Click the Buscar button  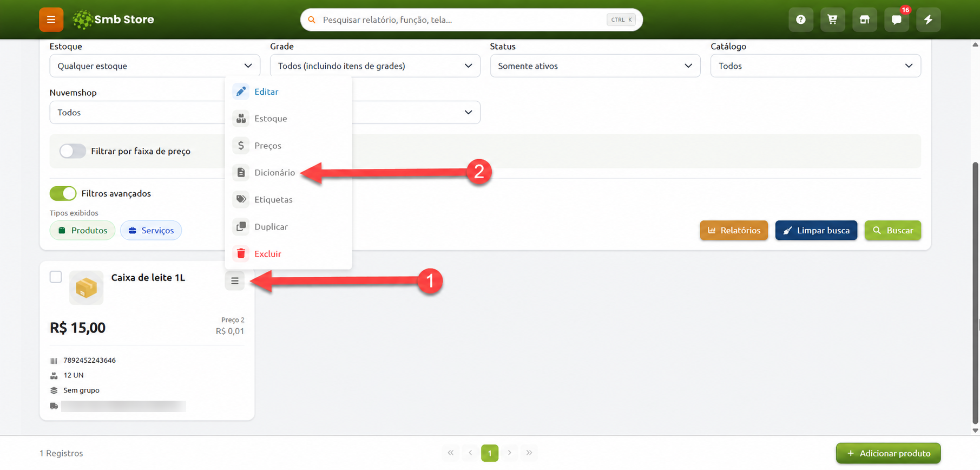pos(893,230)
